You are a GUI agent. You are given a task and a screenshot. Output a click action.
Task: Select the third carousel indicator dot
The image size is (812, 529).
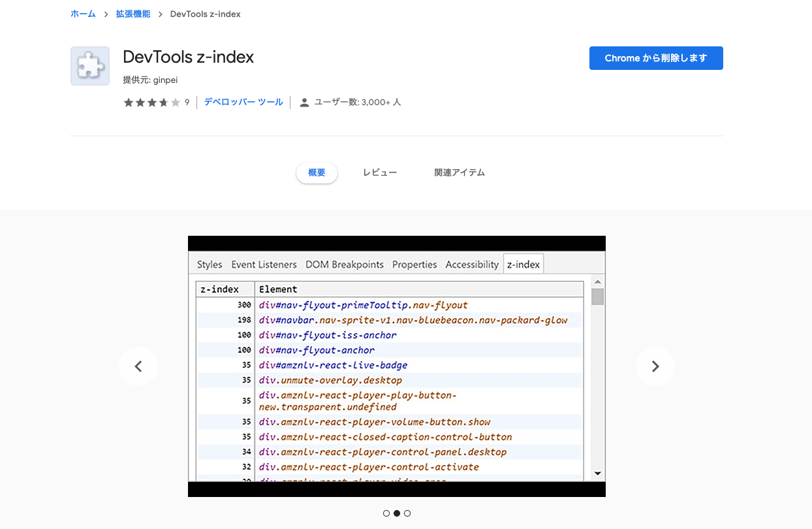(407, 513)
